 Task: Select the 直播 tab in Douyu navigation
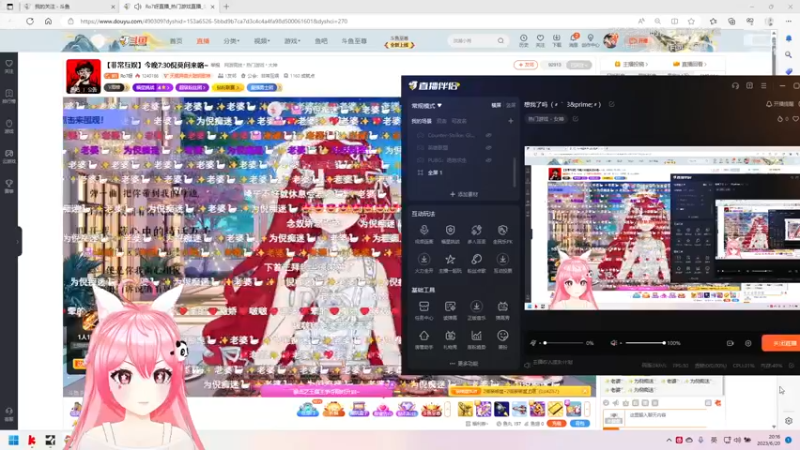click(x=203, y=41)
